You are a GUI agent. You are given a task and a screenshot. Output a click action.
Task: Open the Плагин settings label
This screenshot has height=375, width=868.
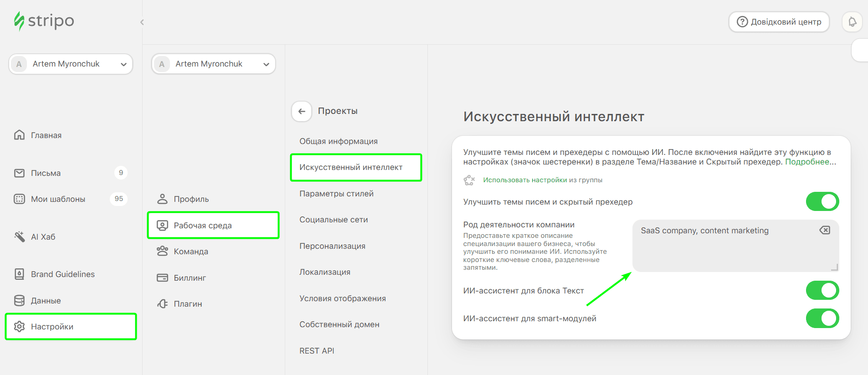pos(188,304)
